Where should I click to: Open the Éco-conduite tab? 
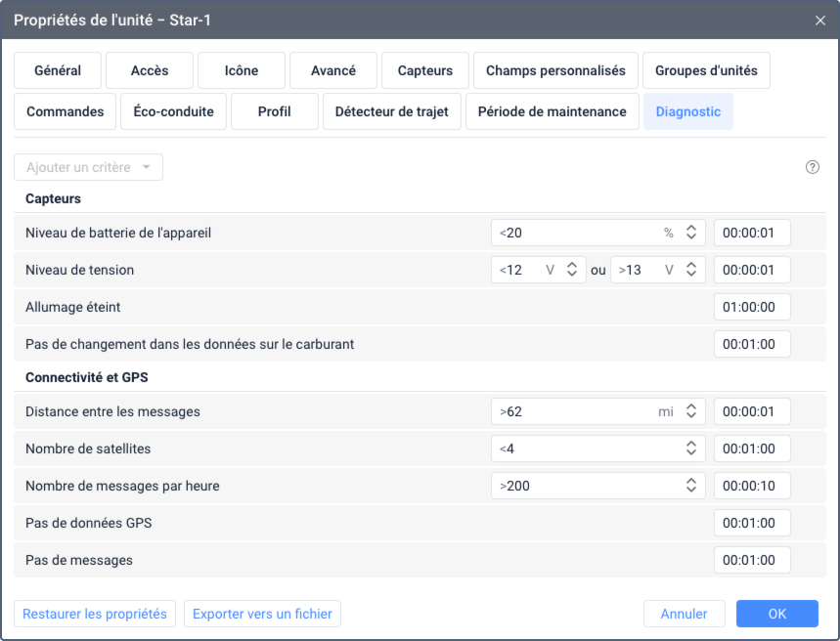coord(174,111)
